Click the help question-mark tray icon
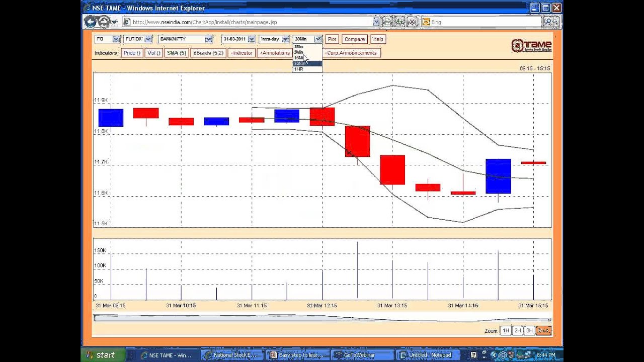The height and width of the screenshot is (362, 644). [473, 355]
